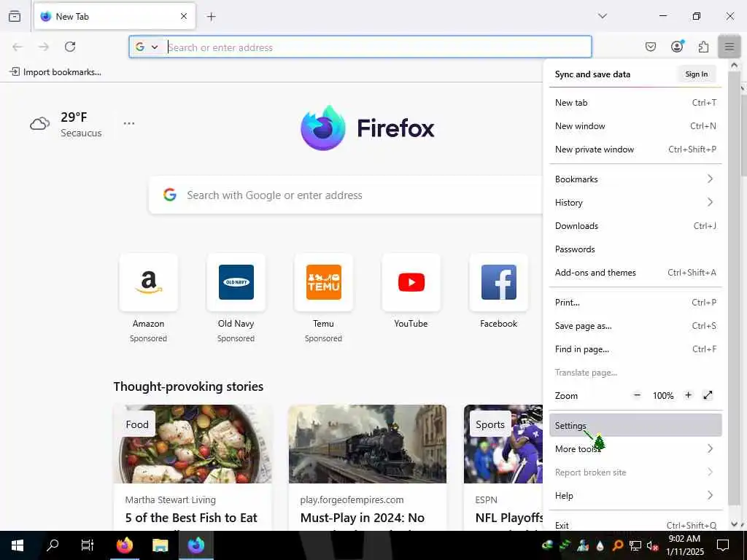Select New tab menu item
The image size is (747, 560).
pos(635,102)
